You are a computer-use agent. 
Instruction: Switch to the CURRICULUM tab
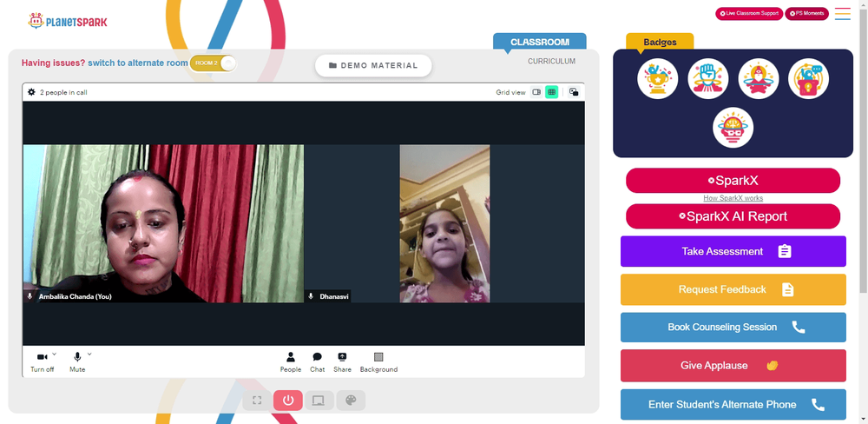(x=551, y=62)
